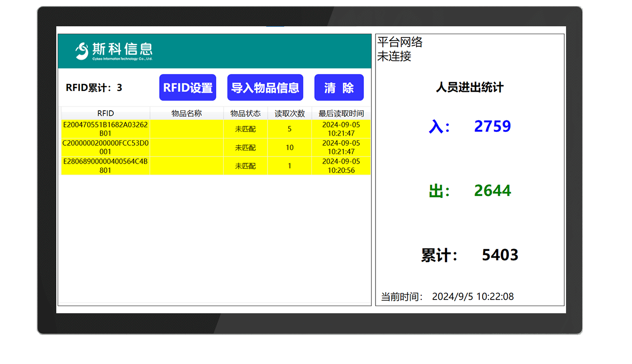Select the 物品状态 column header
Screen dimensions: 632x364
point(245,113)
